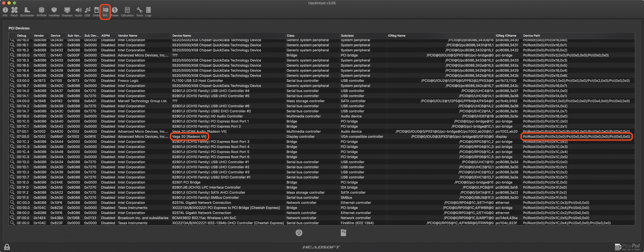
Task: Sort by the IOReg IOName column header
Action: point(508,35)
